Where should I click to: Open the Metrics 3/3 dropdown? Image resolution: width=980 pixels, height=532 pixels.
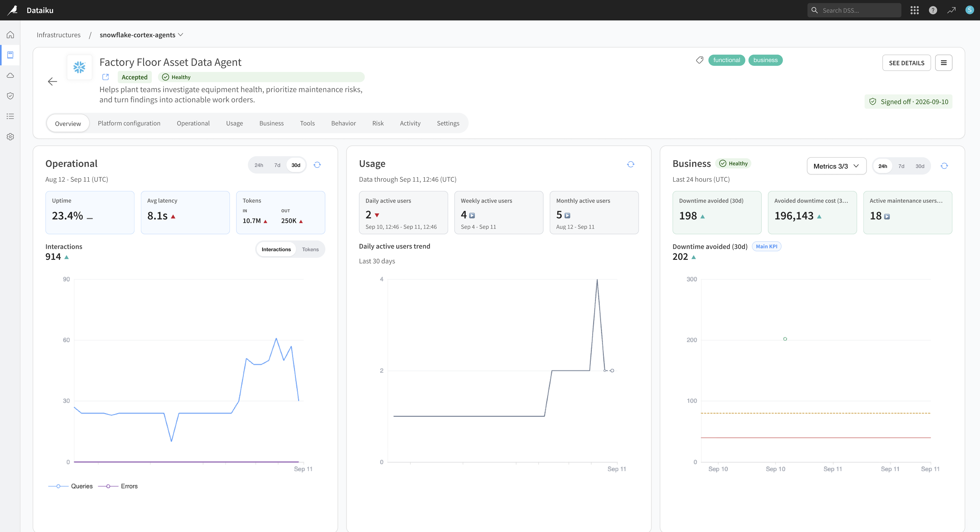coord(837,166)
